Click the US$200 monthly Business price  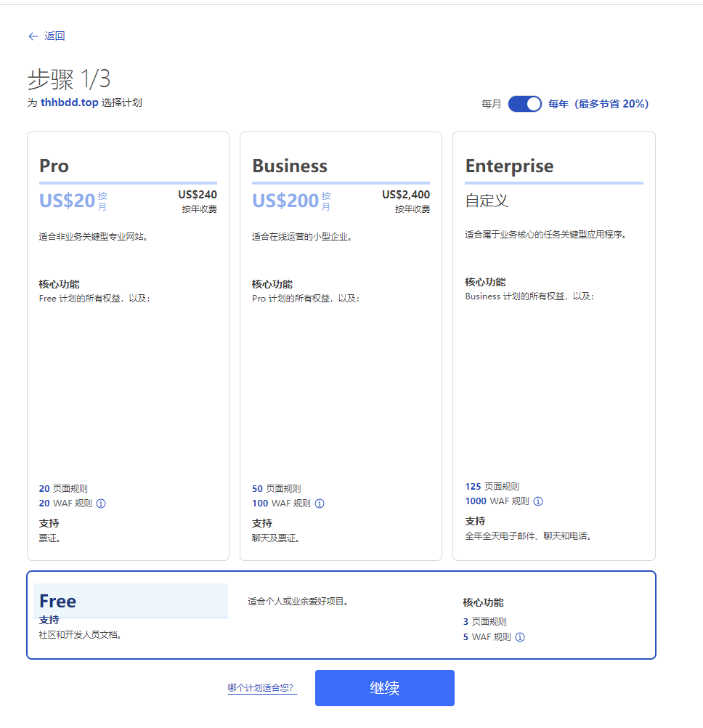point(285,201)
